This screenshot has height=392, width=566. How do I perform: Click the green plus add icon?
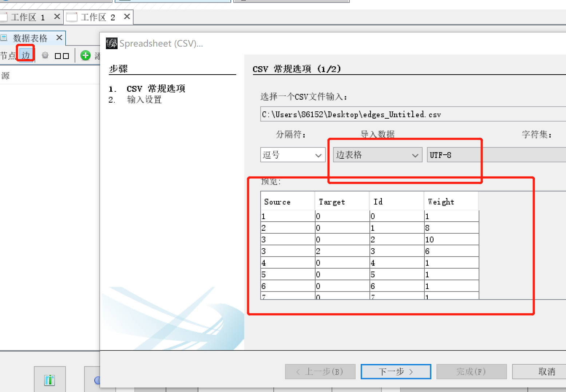tap(85, 55)
